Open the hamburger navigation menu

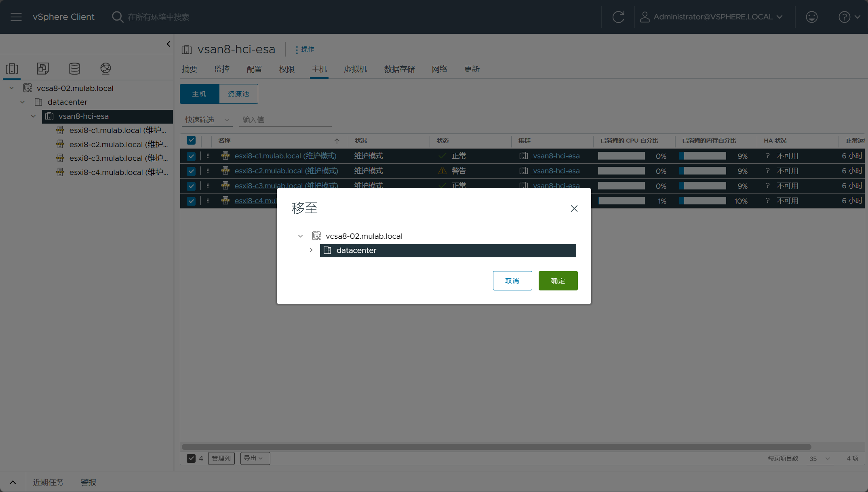[x=16, y=17]
